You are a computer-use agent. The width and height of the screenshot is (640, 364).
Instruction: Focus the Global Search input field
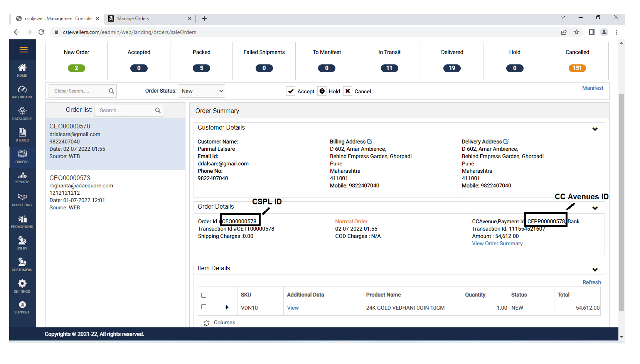point(78,91)
